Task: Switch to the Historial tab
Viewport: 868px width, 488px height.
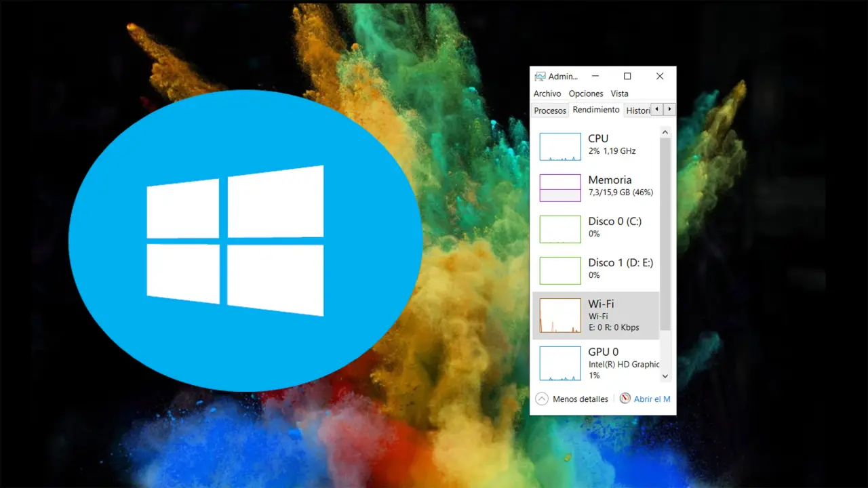Action: point(637,110)
